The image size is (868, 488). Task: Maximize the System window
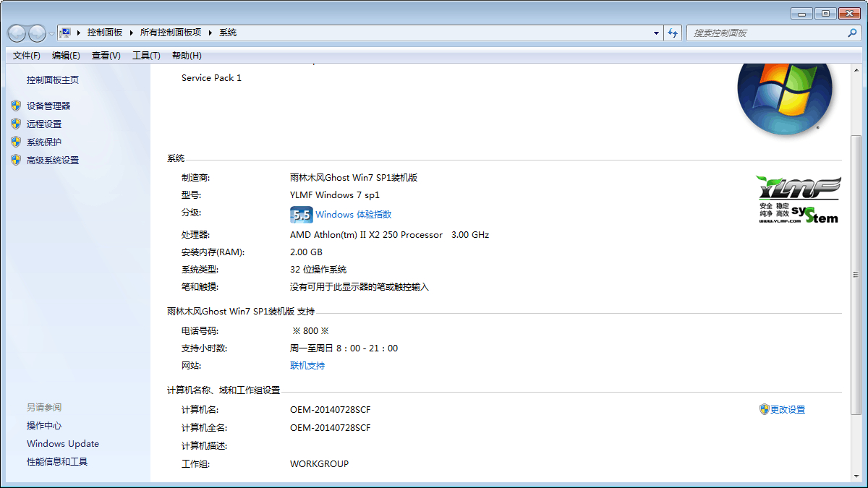click(825, 13)
